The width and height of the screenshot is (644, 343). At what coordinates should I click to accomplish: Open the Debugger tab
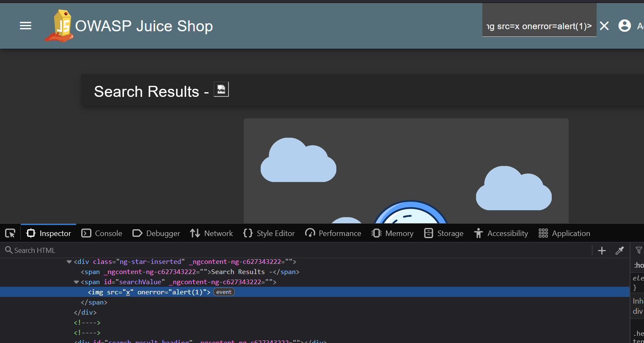pos(156,233)
